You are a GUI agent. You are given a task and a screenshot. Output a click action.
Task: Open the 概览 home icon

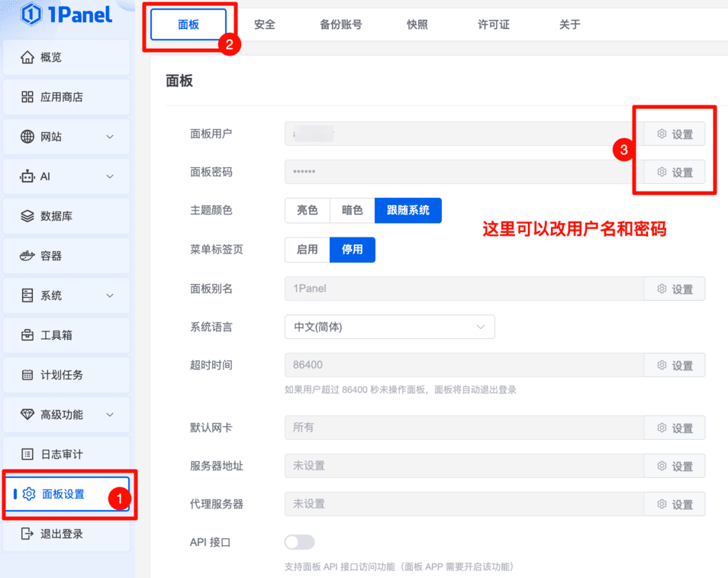27,58
